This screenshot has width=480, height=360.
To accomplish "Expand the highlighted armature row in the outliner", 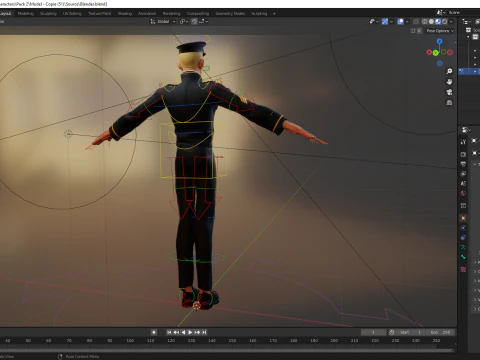I will point(475,71).
